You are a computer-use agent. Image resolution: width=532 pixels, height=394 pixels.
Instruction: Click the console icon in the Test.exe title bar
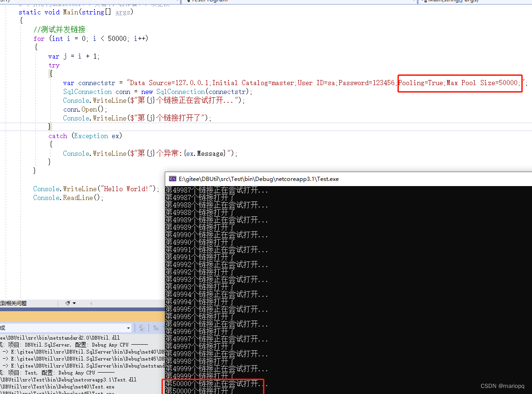coord(173,179)
